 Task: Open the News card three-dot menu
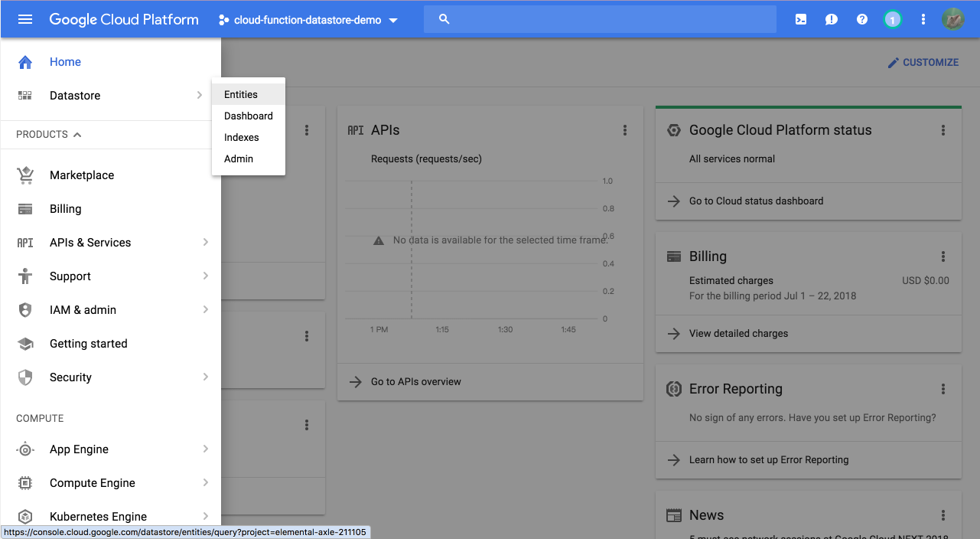tap(943, 515)
